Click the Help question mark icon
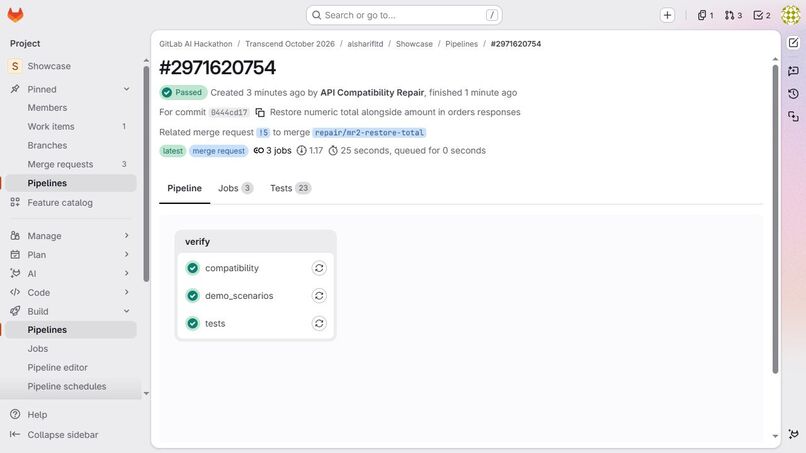 tap(15, 414)
